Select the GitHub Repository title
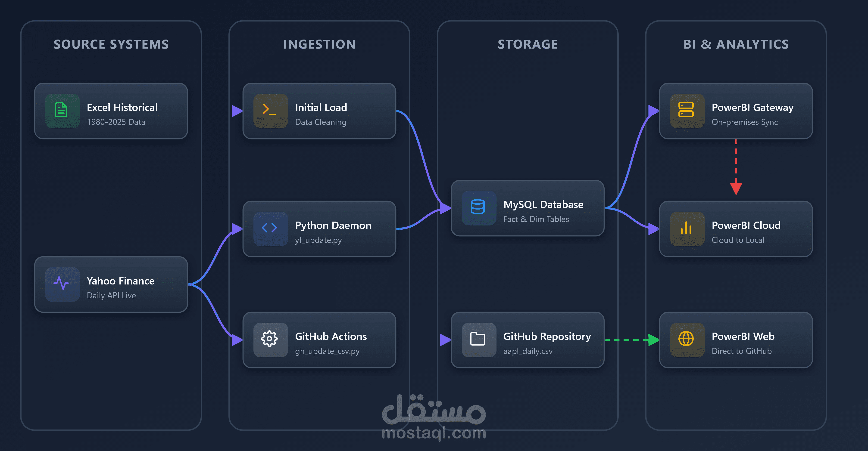Image resolution: width=868 pixels, height=451 pixels. (547, 337)
